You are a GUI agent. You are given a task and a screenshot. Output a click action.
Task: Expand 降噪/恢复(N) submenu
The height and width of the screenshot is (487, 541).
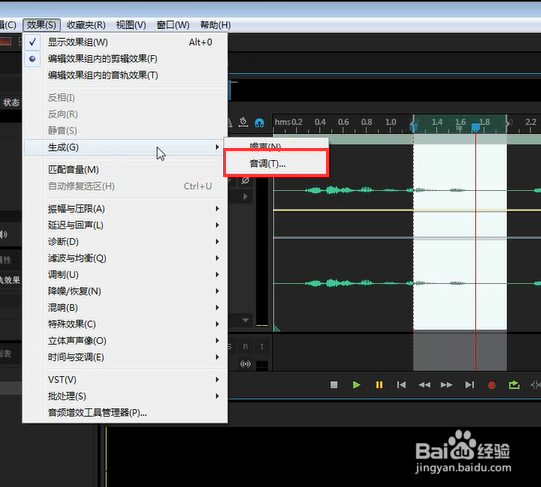tap(125, 291)
